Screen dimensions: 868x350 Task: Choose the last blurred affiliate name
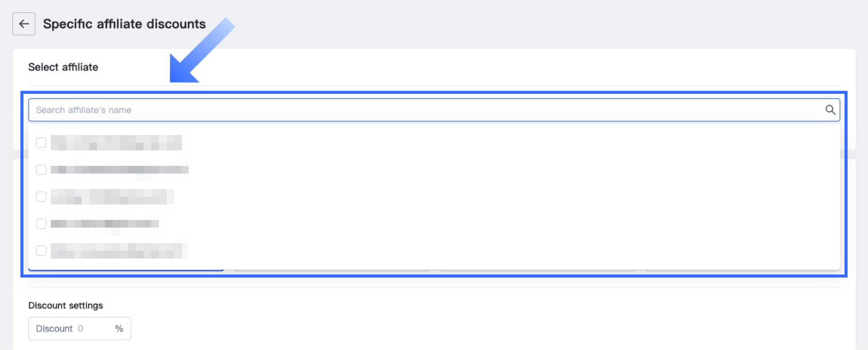click(119, 251)
